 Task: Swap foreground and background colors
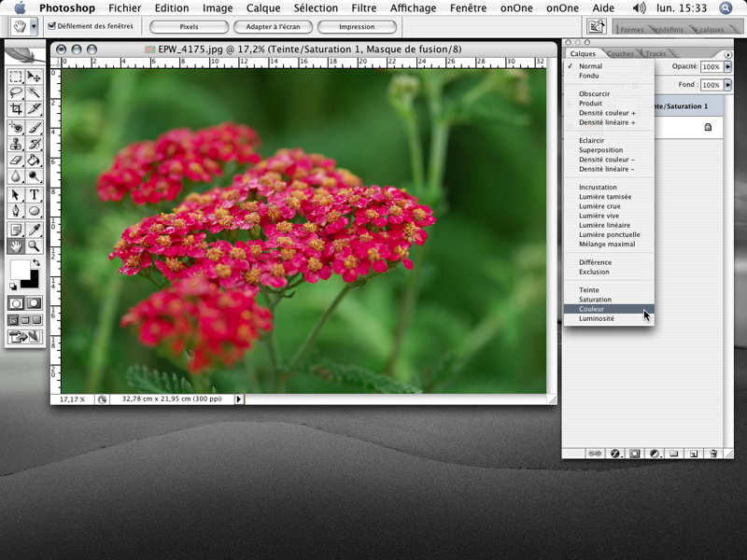click(x=36, y=262)
